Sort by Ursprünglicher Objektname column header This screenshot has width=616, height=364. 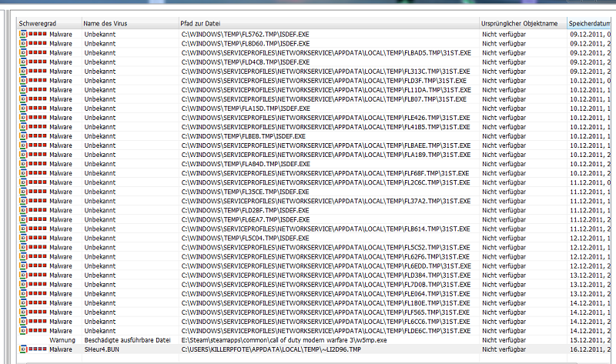523,24
